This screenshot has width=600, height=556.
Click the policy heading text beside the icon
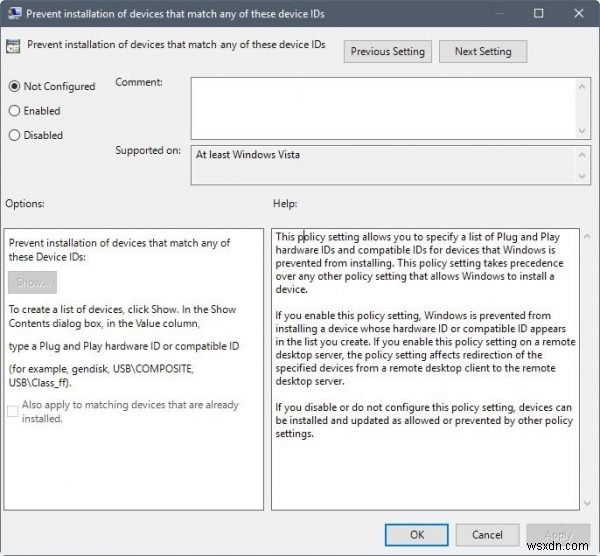click(x=176, y=44)
